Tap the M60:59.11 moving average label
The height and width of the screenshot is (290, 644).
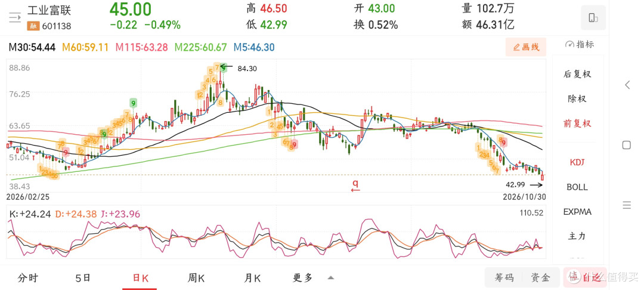(x=85, y=47)
